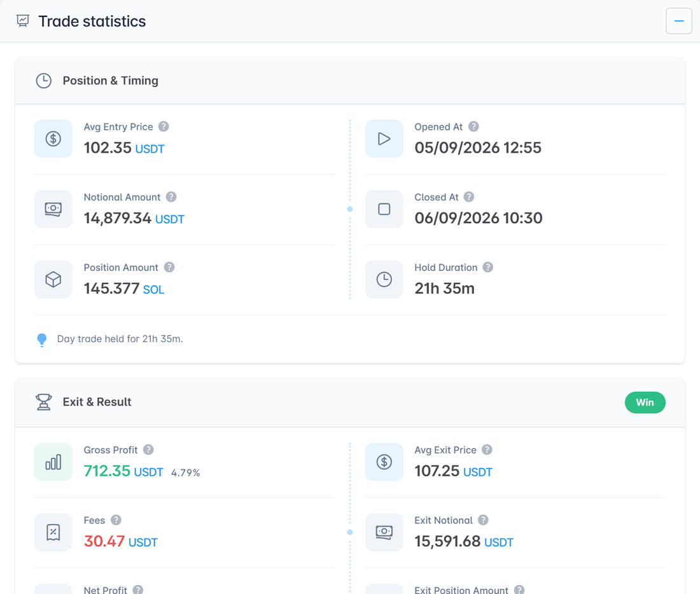Click the play icon beside Opened At
700x594 pixels.
pyautogui.click(x=384, y=139)
